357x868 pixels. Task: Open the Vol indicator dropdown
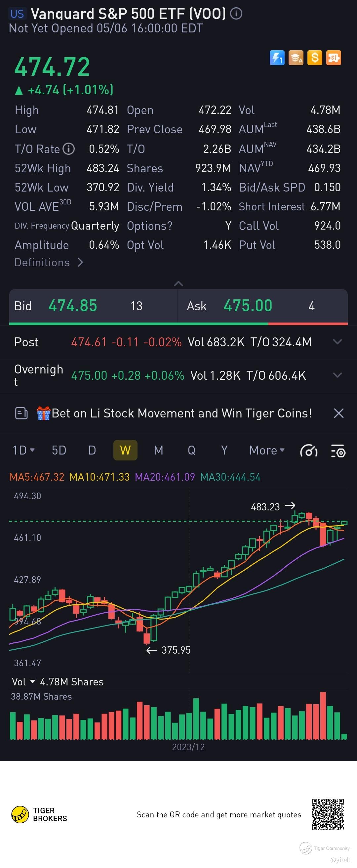tap(23, 682)
